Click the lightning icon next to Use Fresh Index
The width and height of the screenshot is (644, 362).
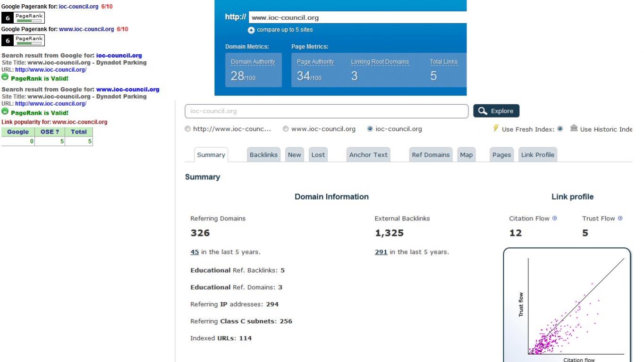tap(496, 128)
